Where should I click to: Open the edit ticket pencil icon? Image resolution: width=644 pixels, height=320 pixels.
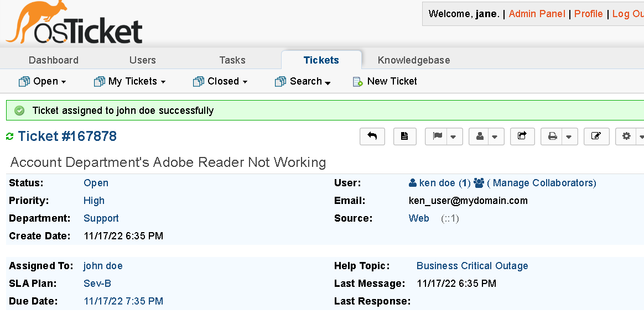click(x=596, y=136)
